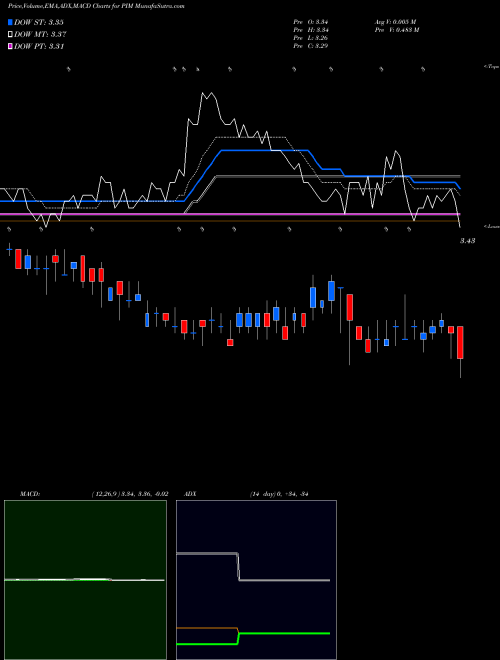The height and width of the screenshot is (660, 500).
Task: Select the 'Pre C: 3.29' value
Action: [x=311, y=45]
